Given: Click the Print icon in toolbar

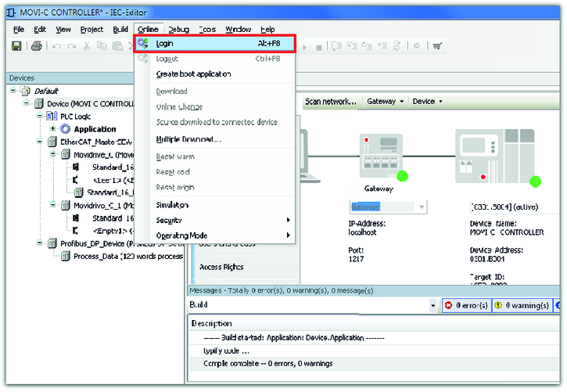Looking at the screenshot, I should 36,46.
